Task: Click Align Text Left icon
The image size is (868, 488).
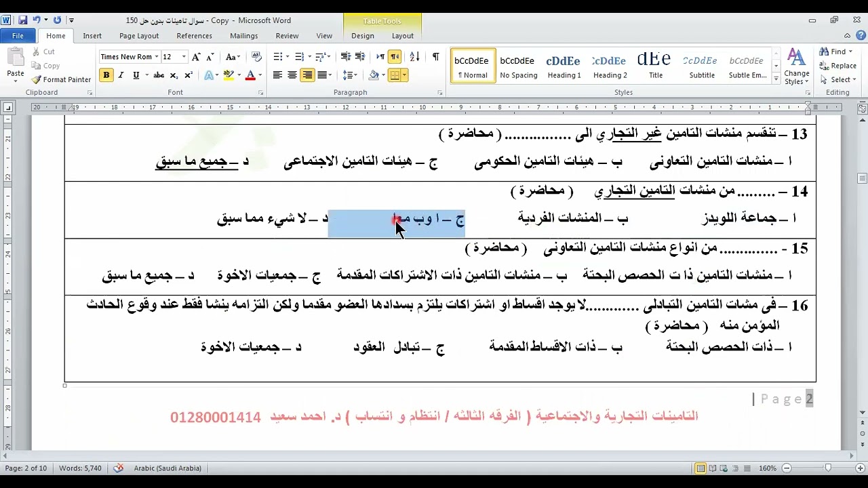Action: (x=277, y=75)
